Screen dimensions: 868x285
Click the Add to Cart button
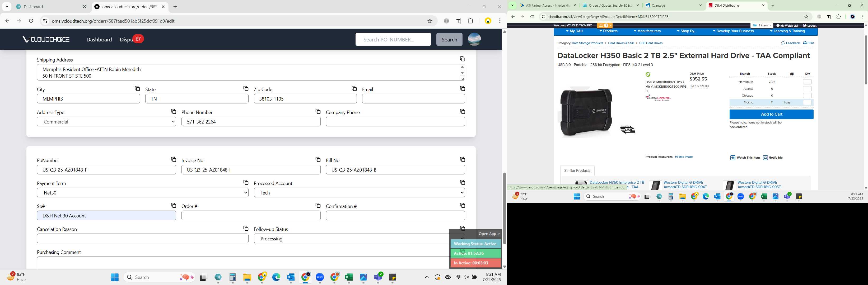[x=771, y=115]
